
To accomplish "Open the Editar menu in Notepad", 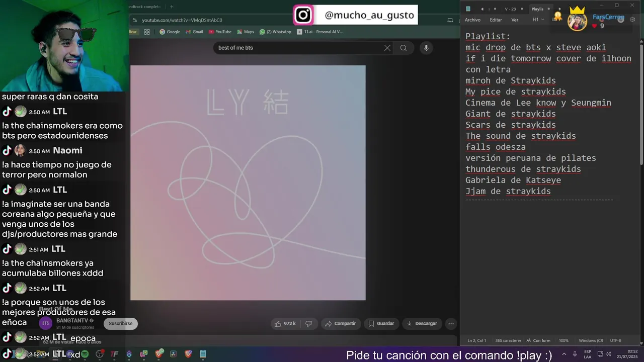I will [496, 20].
